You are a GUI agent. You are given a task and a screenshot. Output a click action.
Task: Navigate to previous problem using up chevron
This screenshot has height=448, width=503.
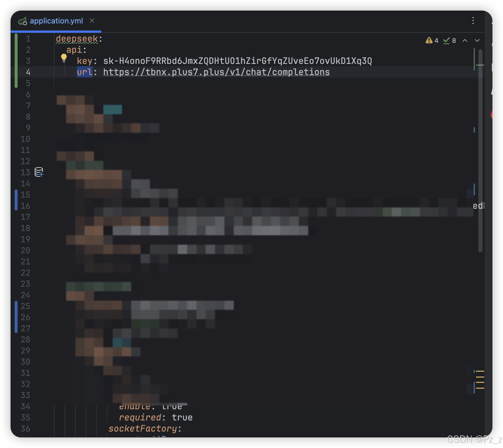[x=465, y=41]
